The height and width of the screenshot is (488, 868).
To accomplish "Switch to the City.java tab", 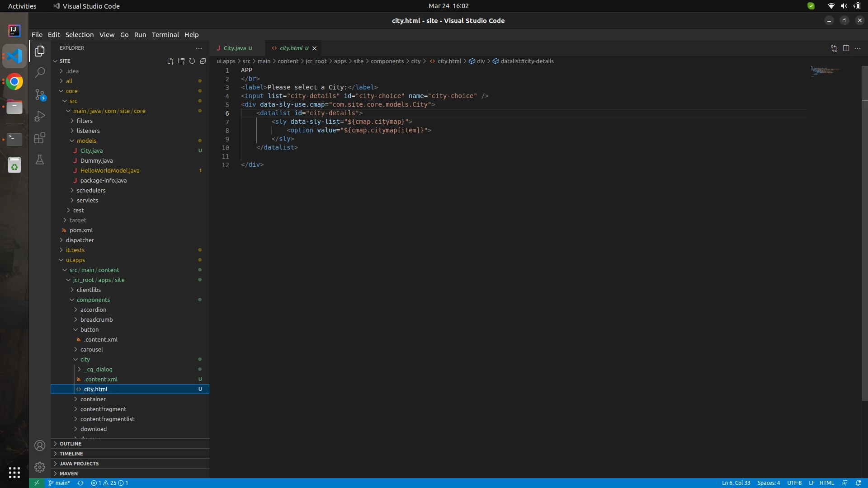I will [x=235, y=48].
